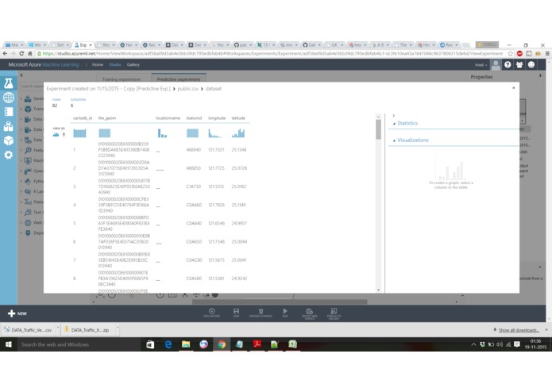Open the Datasets icon in left sidebar
552x392 pixels.
pyautogui.click(x=9, y=126)
